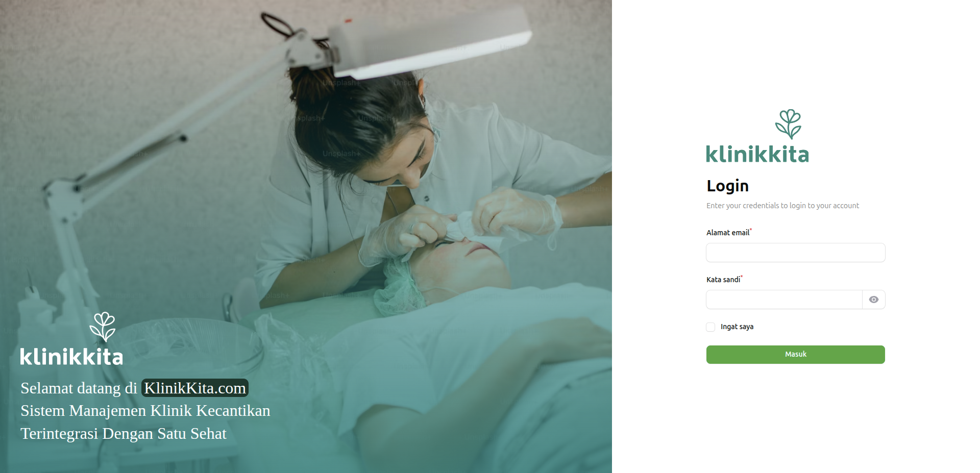This screenshot has width=980, height=473.
Task: Click the green flower logo above klinikkita
Action: (789, 124)
